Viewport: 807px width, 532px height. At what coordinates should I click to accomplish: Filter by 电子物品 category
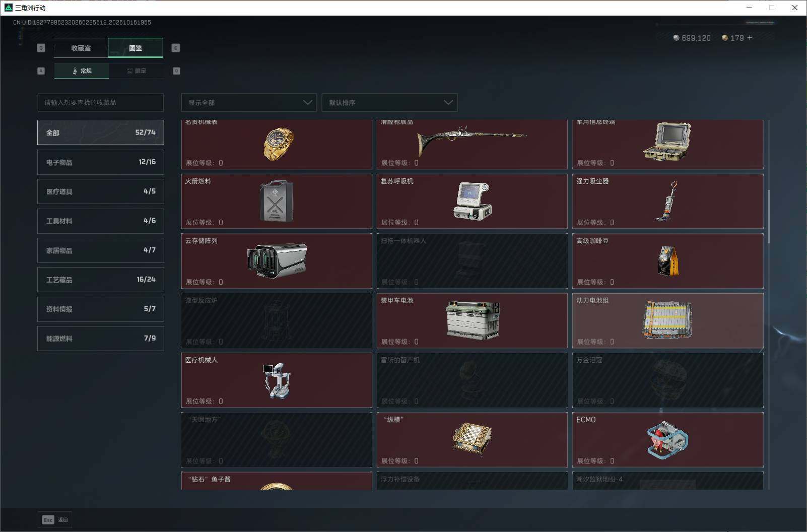click(x=101, y=162)
